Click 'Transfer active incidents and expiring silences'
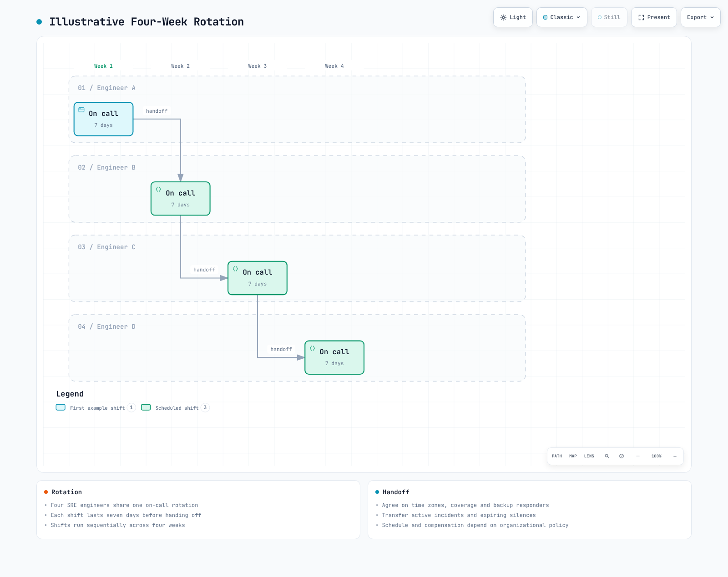This screenshot has height=577, width=728. (459, 515)
